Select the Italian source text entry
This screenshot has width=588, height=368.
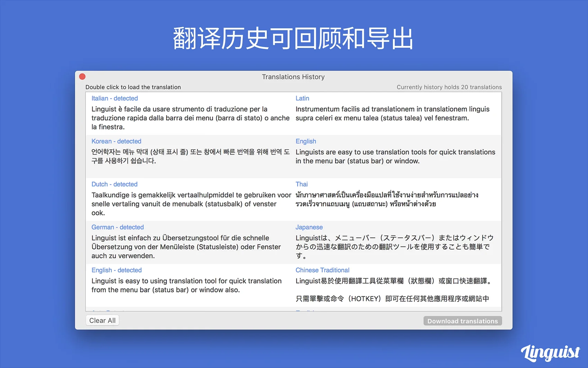coord(191,118)
